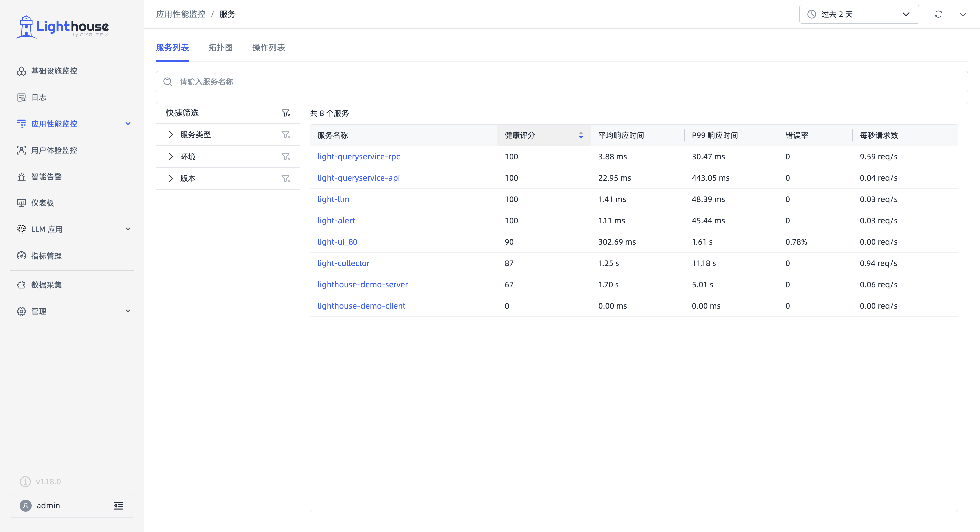Switch to 服务列表 tab
Screen dimensions: 980x532
[172, 48]
